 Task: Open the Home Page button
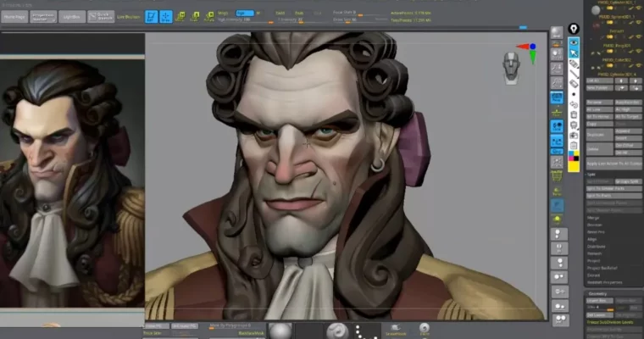pyautogui.click(x=14, y=17)
